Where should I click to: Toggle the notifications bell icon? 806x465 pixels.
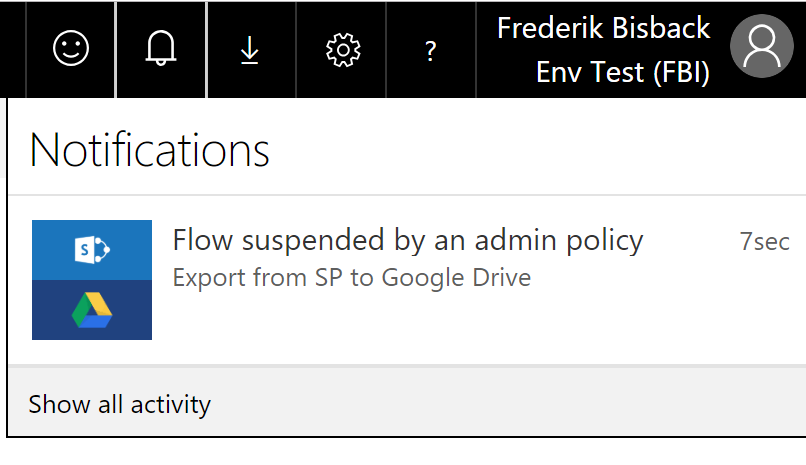click(x=161, y=49)
